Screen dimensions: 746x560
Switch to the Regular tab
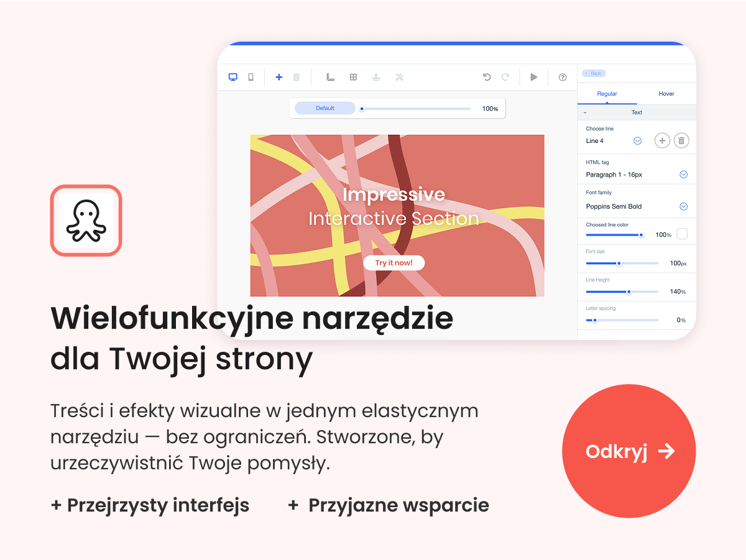pyautogui.click(x=607, y=94)
